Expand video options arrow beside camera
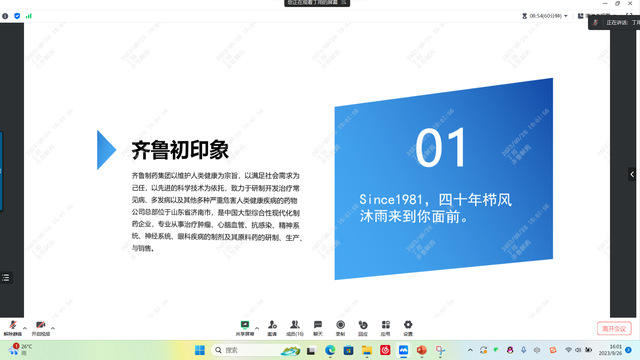Screen dimensions: 640x360 (x=53, y=328)
